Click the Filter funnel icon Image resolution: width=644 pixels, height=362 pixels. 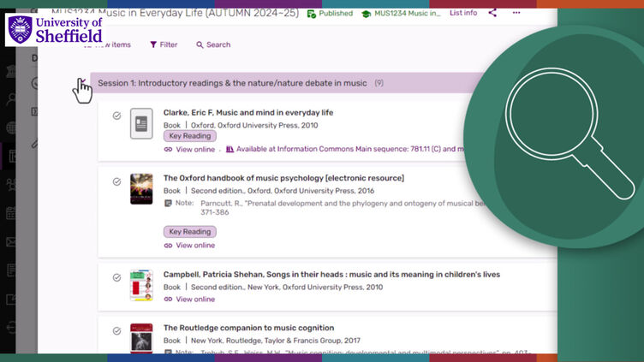(153, 45)
